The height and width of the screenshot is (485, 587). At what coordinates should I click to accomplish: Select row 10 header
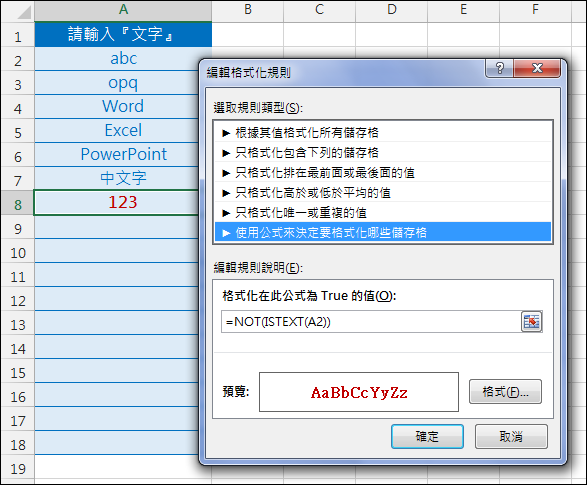point(18,251)
